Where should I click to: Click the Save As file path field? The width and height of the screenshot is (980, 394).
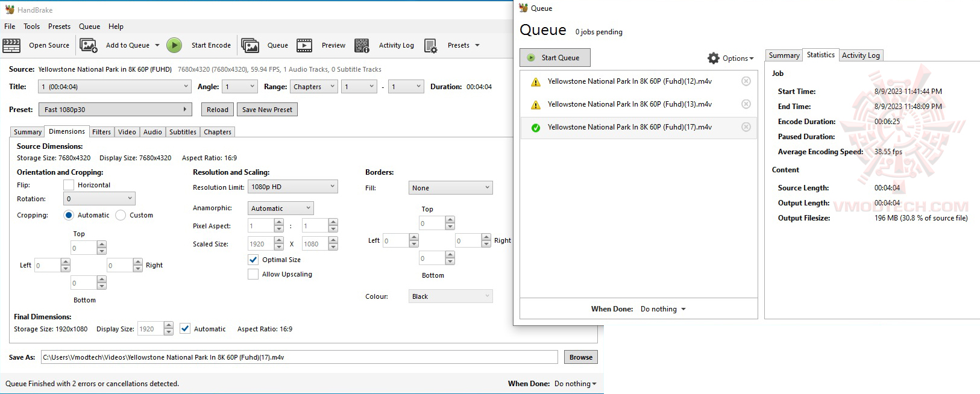[x=299, y=357]
